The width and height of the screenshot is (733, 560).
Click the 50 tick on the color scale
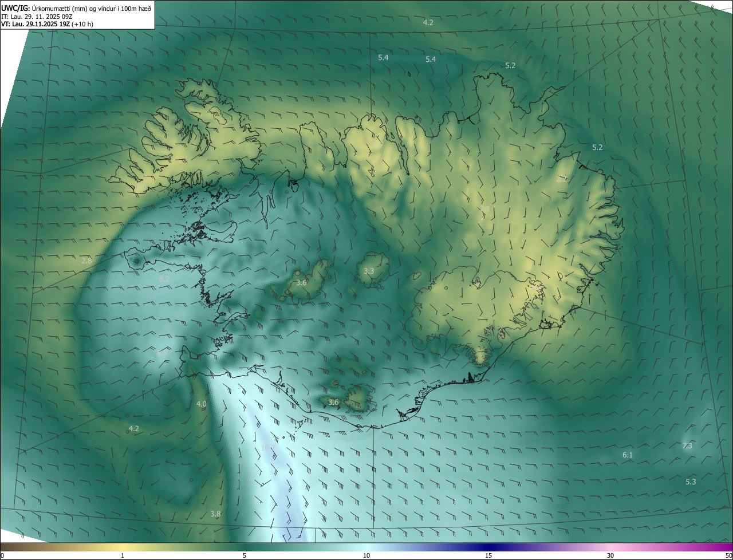[x=728, y=555]
